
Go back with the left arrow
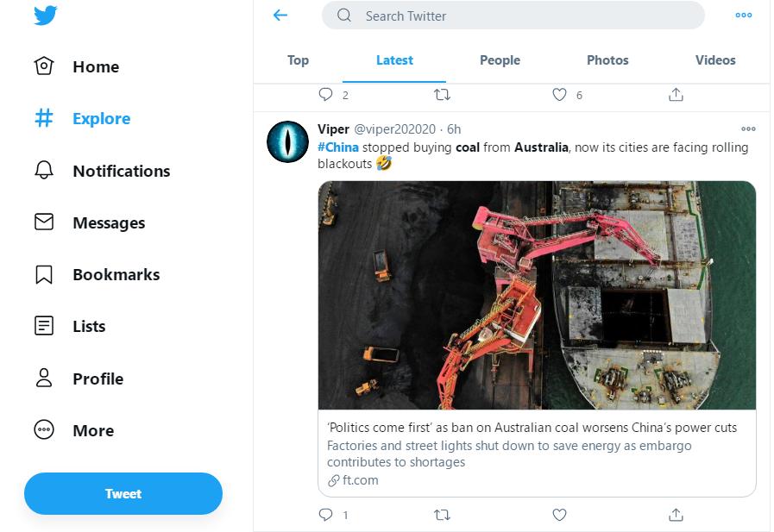point(280,15)
